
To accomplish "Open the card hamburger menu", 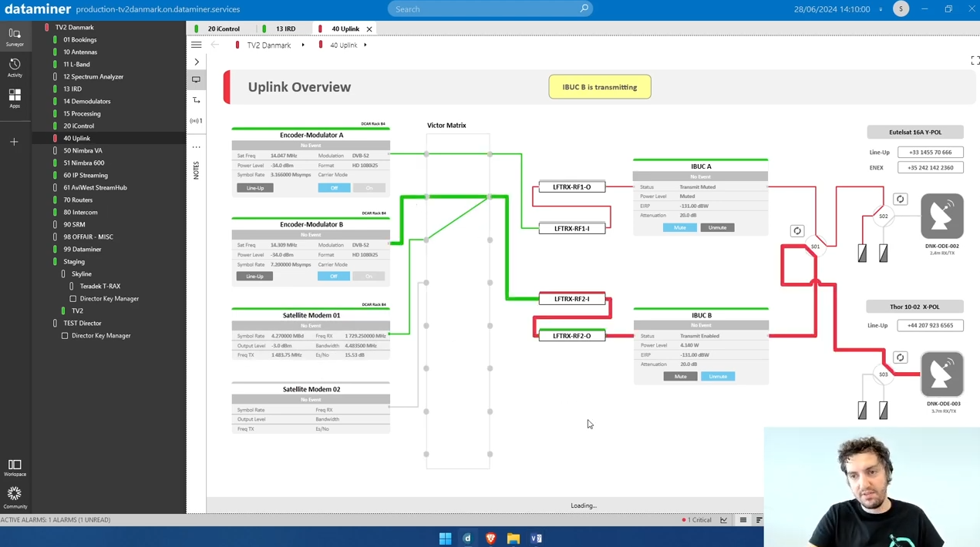I will click(x=197, y=45).
